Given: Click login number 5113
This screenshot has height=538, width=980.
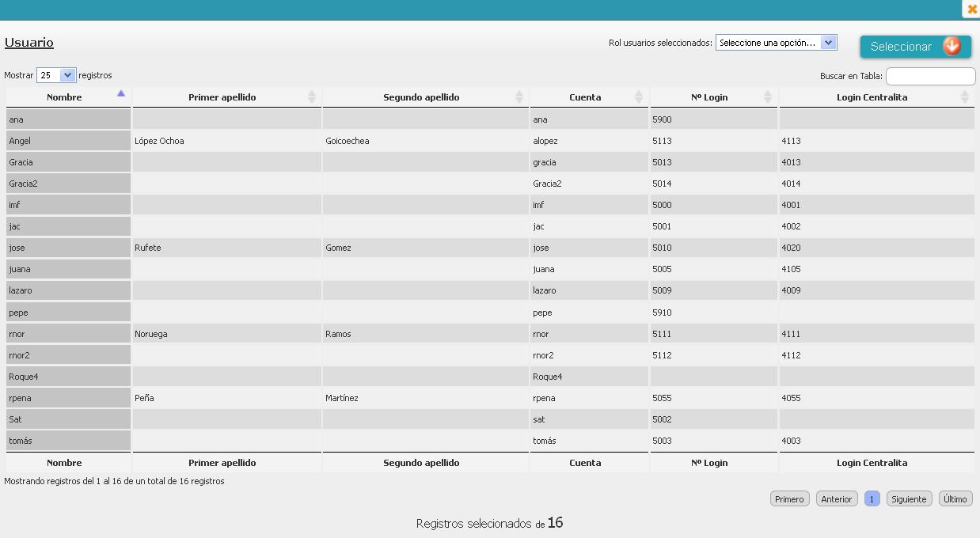Looking at the screenshot, I should [713, 141].
